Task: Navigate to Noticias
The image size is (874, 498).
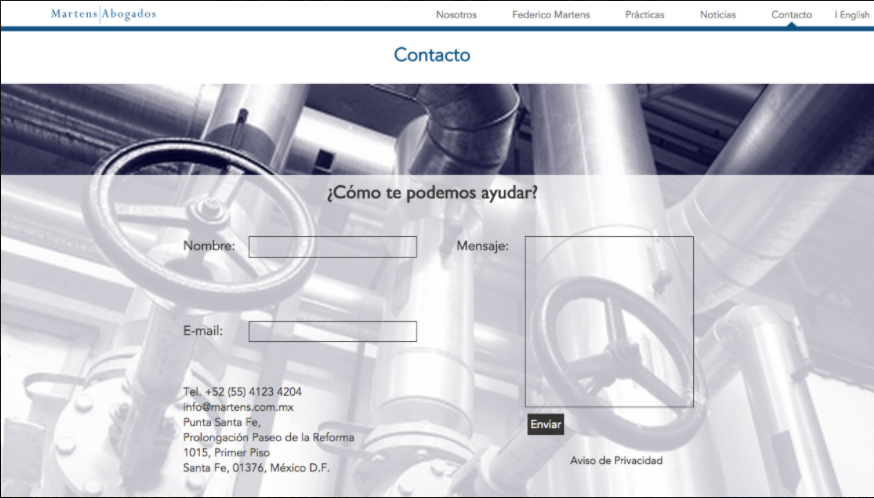Action: tap(718, 15)
